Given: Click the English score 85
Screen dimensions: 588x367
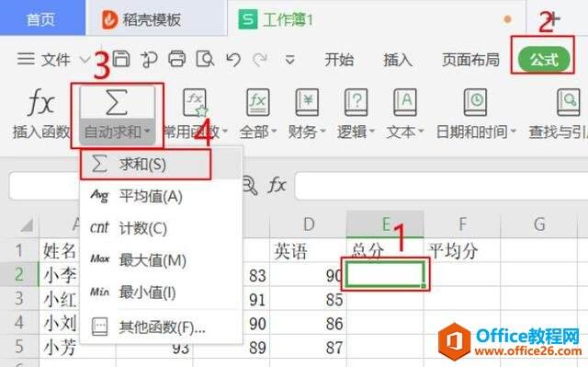Looking at the screenshot, I should 309,299.
